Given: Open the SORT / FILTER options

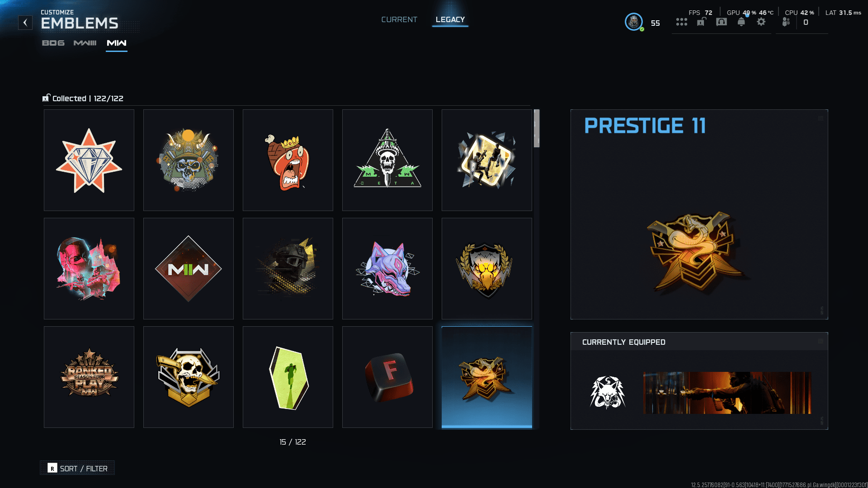Looking at the screenshot, I should tap(77, 468).
